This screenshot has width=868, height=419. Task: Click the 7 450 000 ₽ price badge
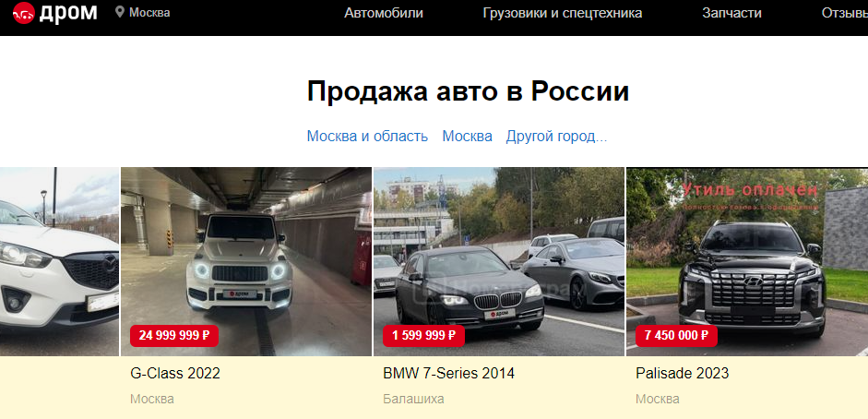coord(676,335)
